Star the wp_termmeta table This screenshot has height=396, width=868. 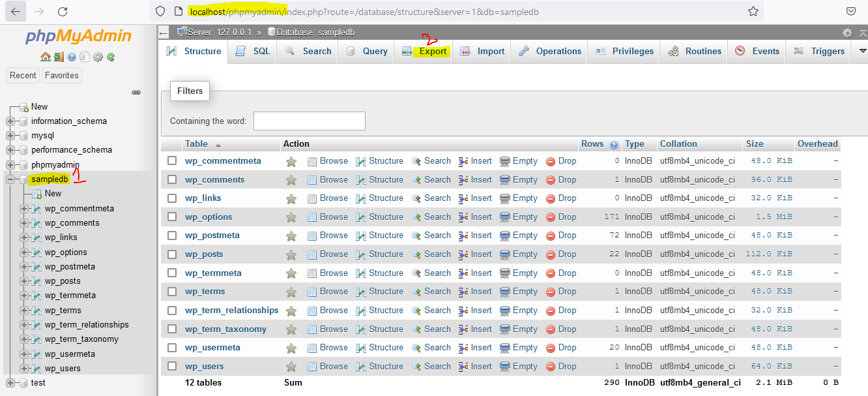[x=291, y=273]
